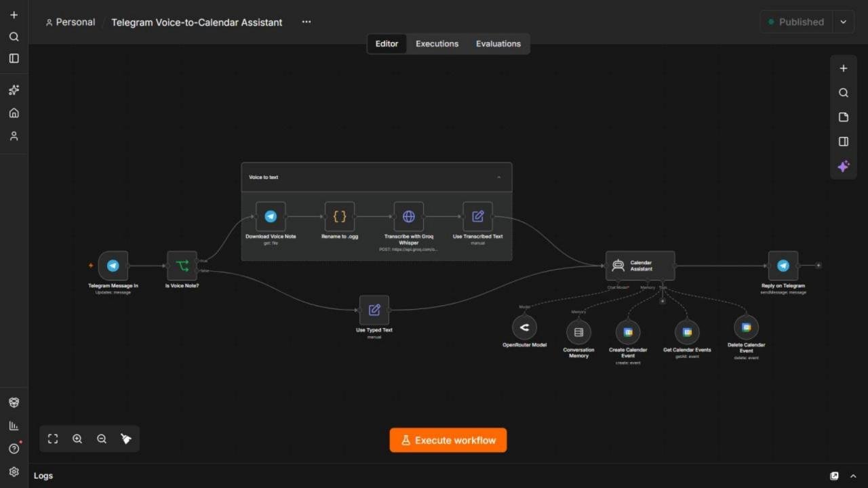This screenshot has height=488, width=868.
Task: Fit workflow to view icon
Action: pos(53,439)
